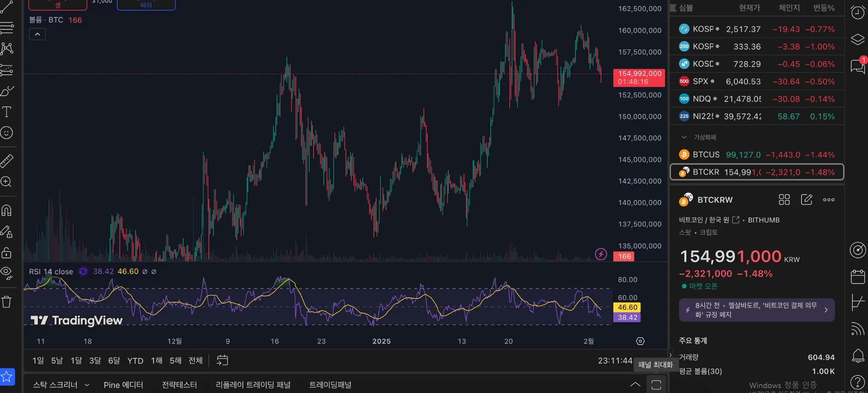
Task: Set the chart range to 5날
Action: tap(57, 360)
